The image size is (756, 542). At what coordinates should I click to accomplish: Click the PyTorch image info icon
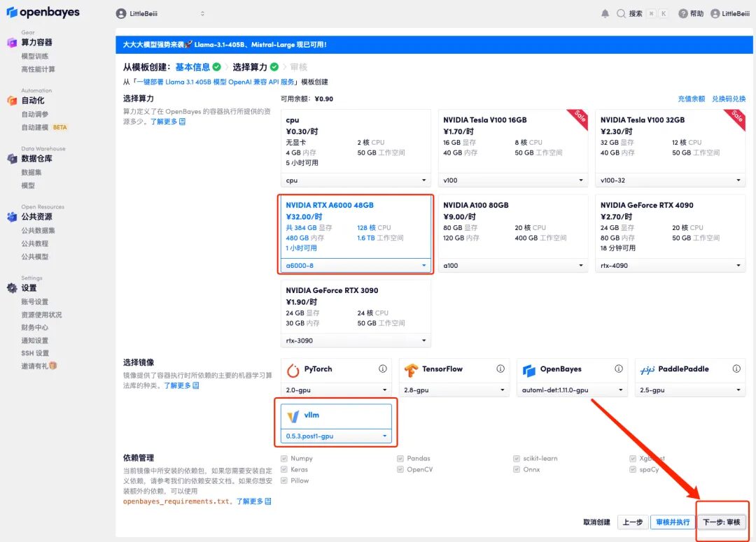click(383, 369)
